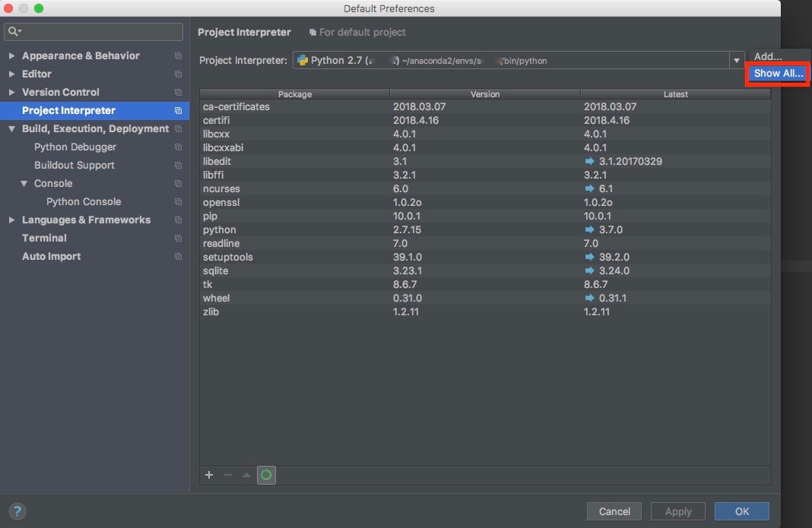Select the certifi package row
Image resolution: width=812 pixels, height=528 pixels.
pyautogui.click(x=485, y=120)
